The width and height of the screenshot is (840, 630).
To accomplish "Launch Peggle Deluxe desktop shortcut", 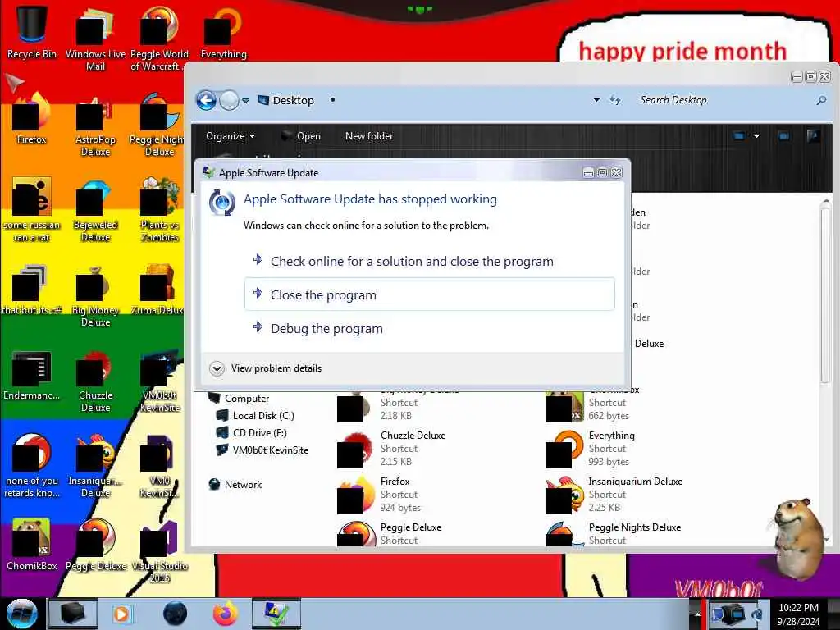I will (x=95, y=545).
